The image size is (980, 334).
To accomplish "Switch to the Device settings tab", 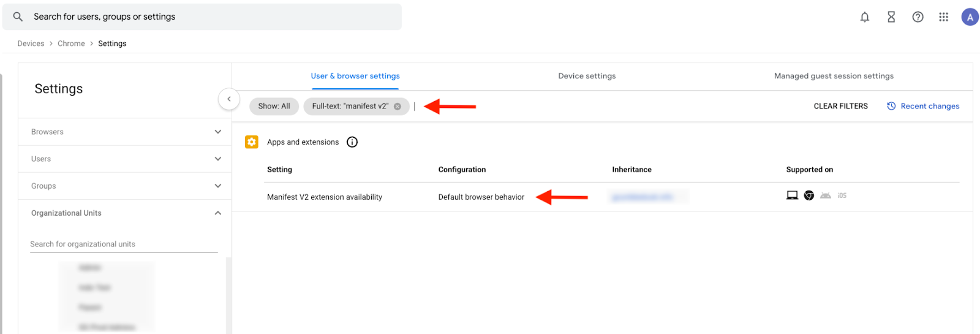I will click(x=587, y=76).
